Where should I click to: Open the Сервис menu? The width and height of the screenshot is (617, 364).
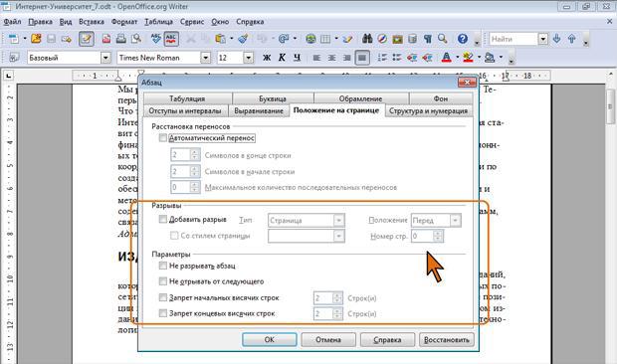pyautogui.click(x=192, y=22)
